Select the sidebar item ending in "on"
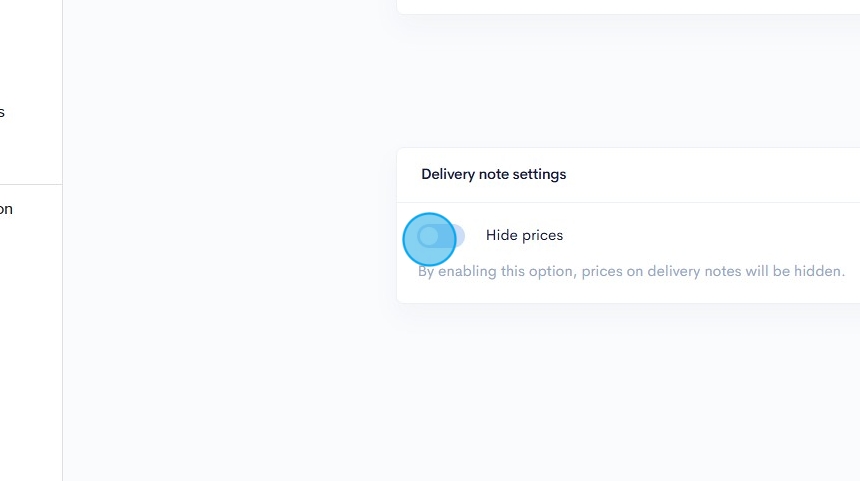 point(6,209)
